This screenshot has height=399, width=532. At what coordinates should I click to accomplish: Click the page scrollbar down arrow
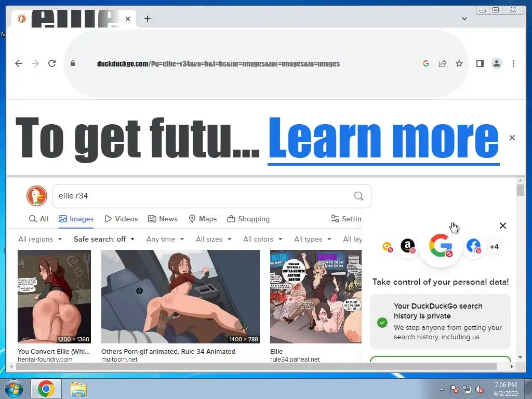click(x=521, y=357)
